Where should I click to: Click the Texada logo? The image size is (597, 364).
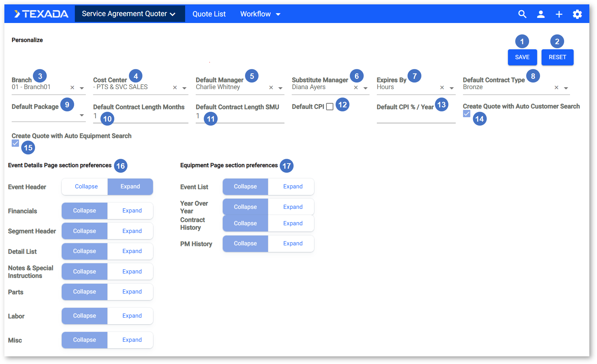coord(41,14)
